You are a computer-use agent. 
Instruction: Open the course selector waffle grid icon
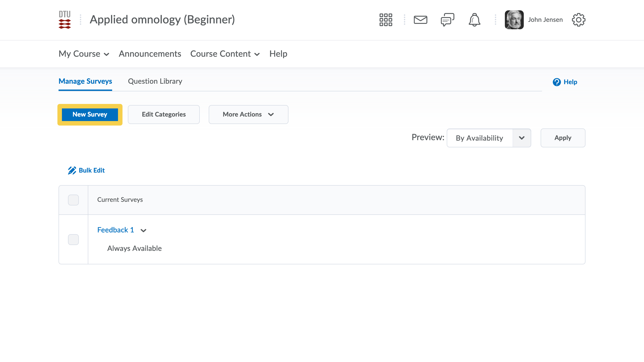(x=385, y=20)
